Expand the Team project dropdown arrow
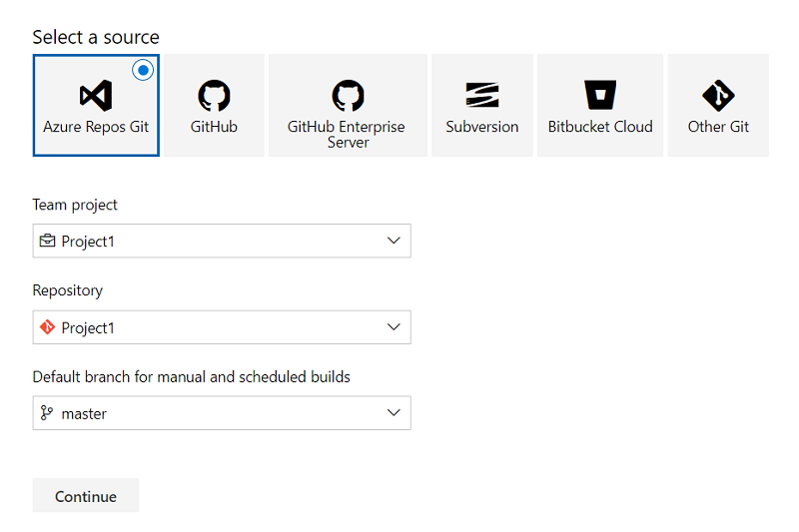 394,241
